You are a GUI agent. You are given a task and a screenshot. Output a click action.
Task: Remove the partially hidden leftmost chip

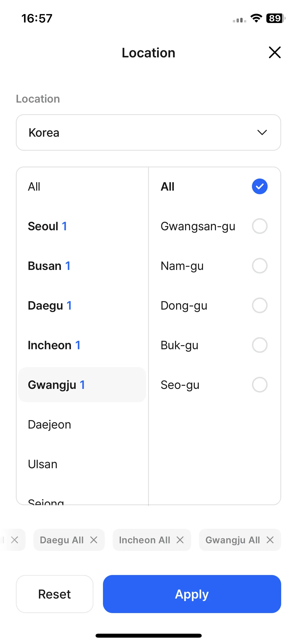[15, 540]
